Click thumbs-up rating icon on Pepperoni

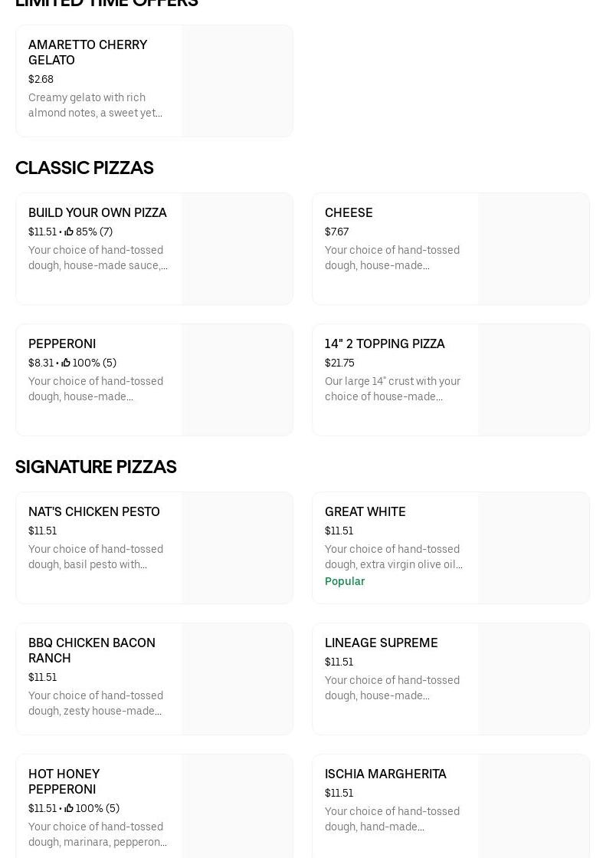click(x=66, y=363)
